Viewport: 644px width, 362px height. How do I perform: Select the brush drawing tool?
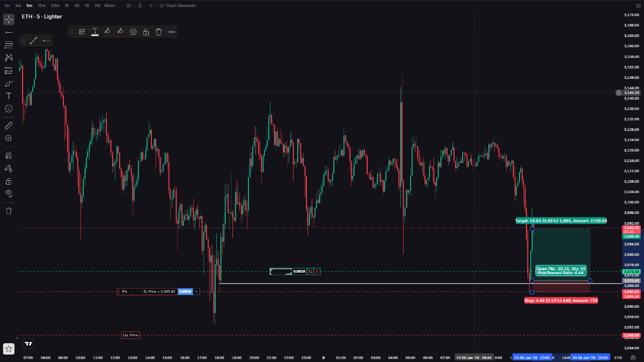point(9,83)
